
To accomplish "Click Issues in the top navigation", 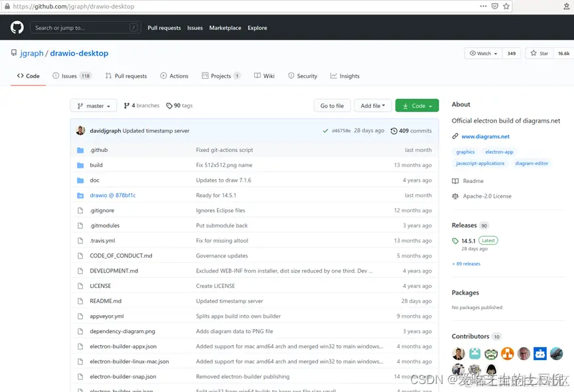I will coord(194,28).
